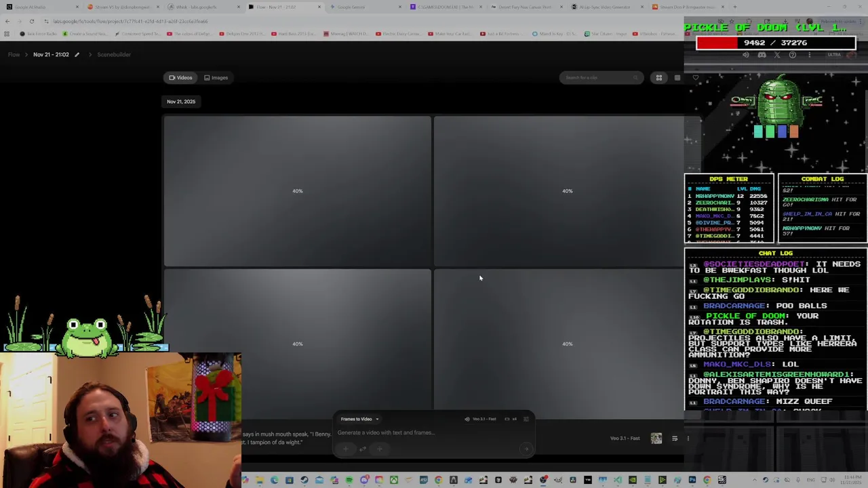The height and width of the screenshot is (488, 868).
Task: Open the Scenebuilder breadcrumb
Action: pyautogui.click(x=114, y=54)
